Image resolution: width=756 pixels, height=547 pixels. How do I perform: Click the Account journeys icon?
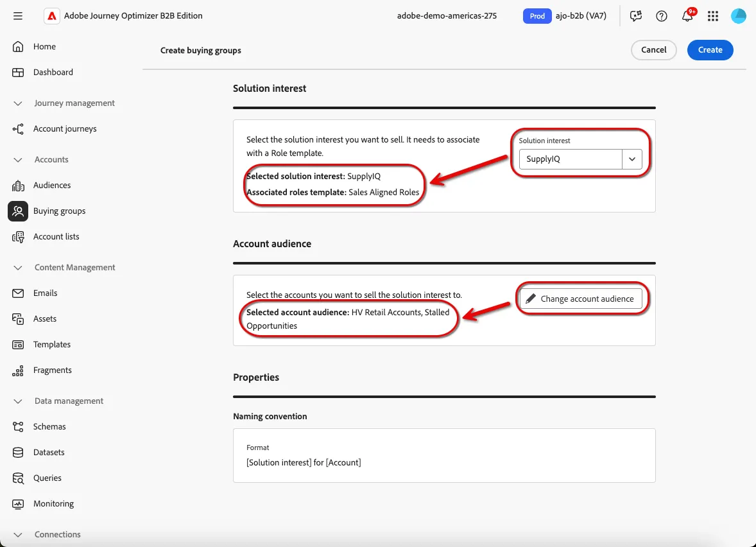tap(18, 129)
